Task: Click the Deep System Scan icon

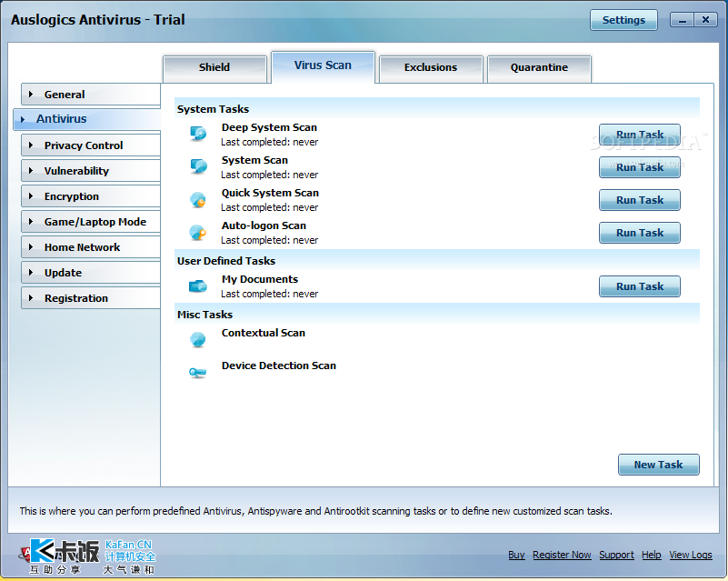Action: 198,135
